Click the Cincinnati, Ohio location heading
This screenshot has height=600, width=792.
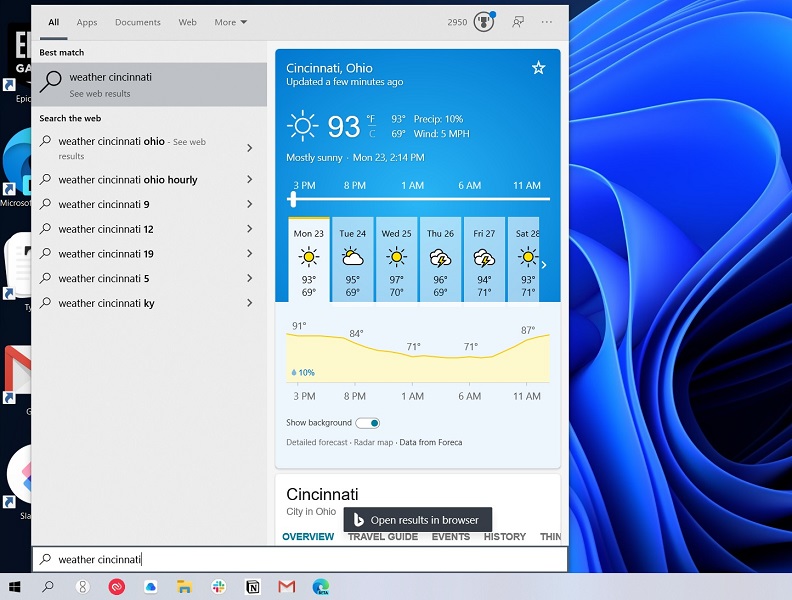329,68
